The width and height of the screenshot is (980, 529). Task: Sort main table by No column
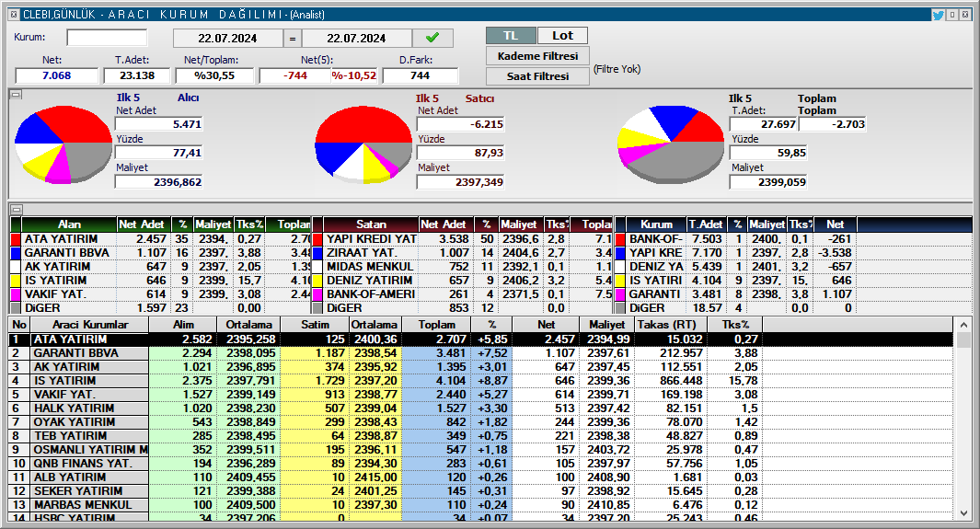19,325
